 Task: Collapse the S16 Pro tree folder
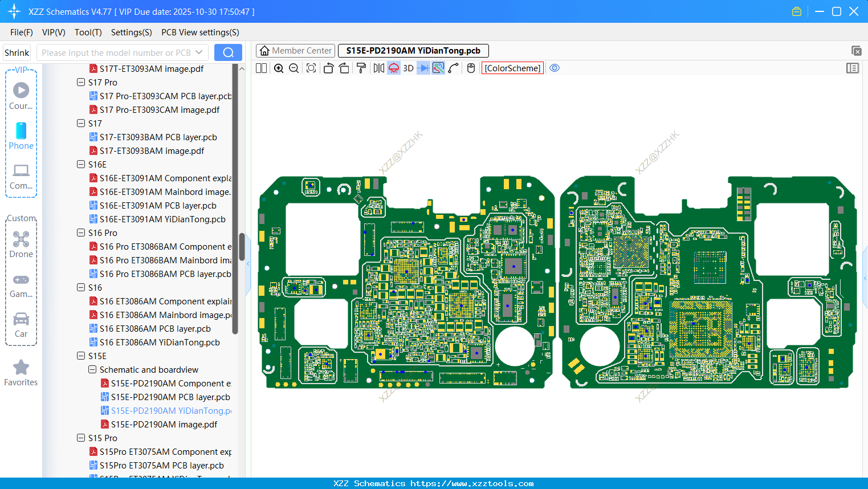[x=81, y=233]
